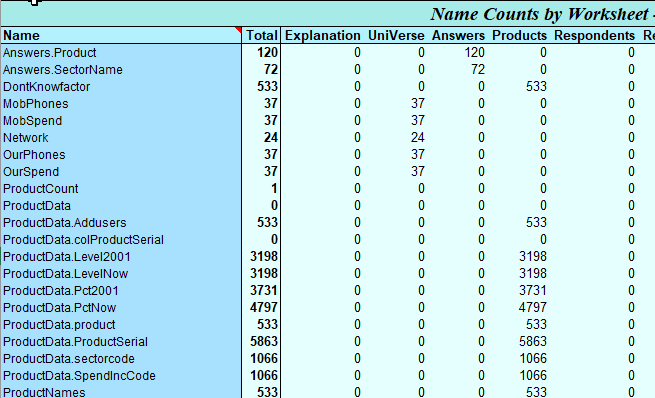Screen dimensions: 655x398
Task: Click the Total 1066 for ProductData.sectorcode
Action: coord(264,359)
